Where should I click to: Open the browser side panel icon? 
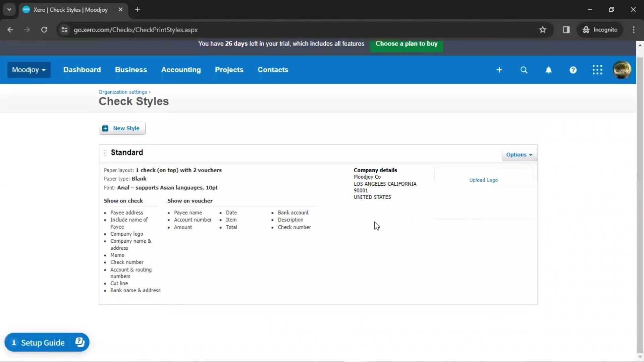tap(566, 30)
